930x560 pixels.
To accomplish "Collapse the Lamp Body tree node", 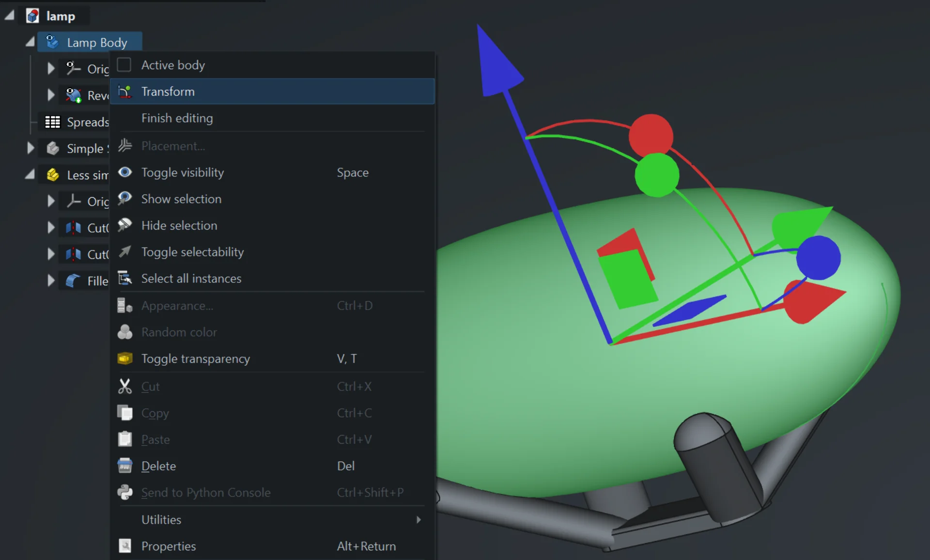I will [30, 42].
